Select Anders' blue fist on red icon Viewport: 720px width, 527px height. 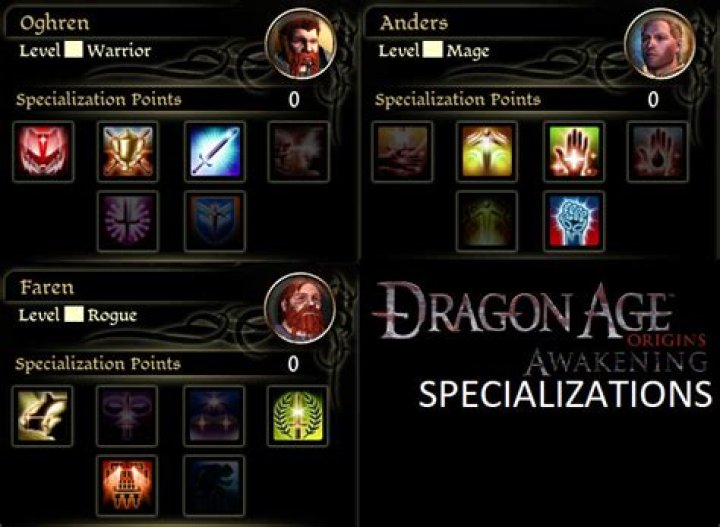574,222
